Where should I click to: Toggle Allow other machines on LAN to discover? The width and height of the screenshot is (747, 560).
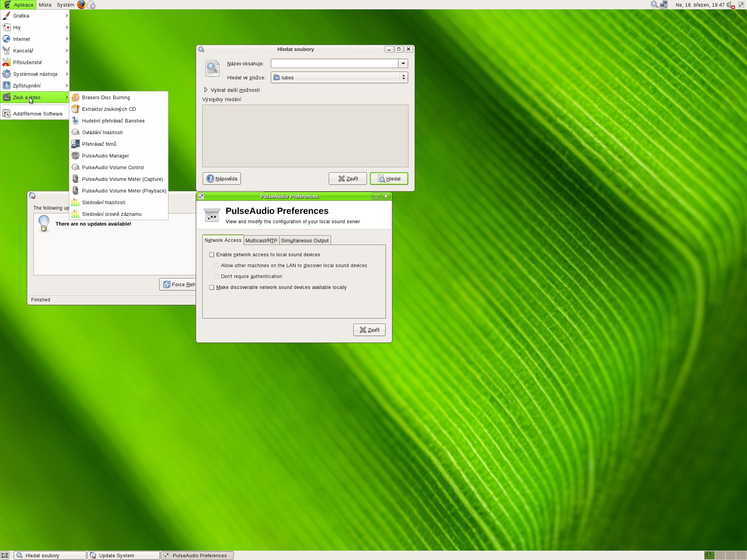click(x=216, y=266)
